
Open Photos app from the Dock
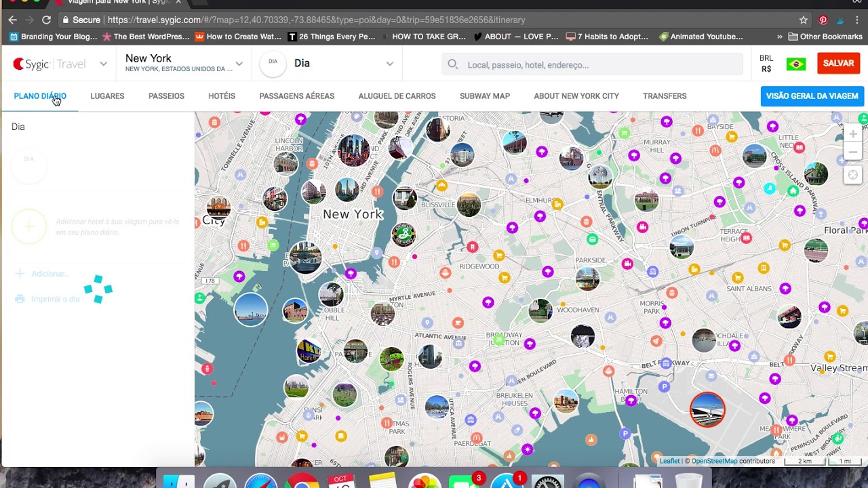pyautogui.click(x=425, y=480)
